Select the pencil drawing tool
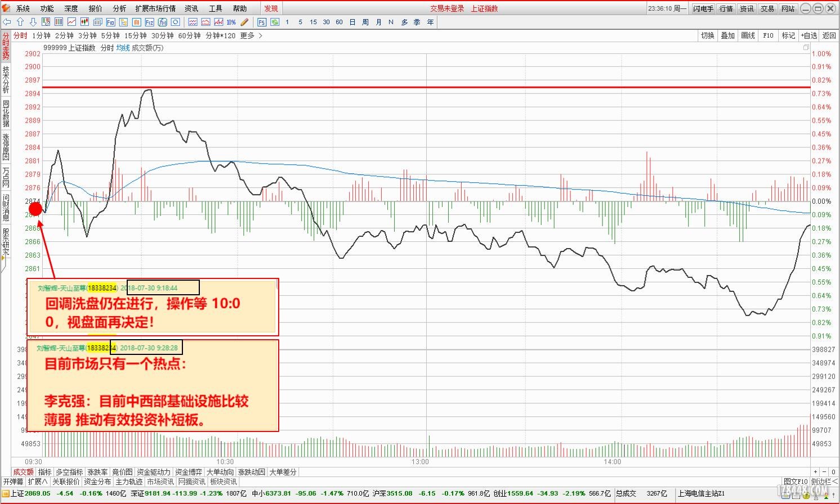This screenshot has width=840, height=504. (x=244, y=22)
